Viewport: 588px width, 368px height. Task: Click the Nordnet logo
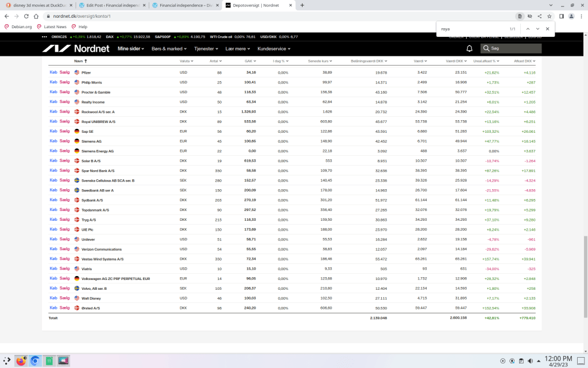[75, 49]
